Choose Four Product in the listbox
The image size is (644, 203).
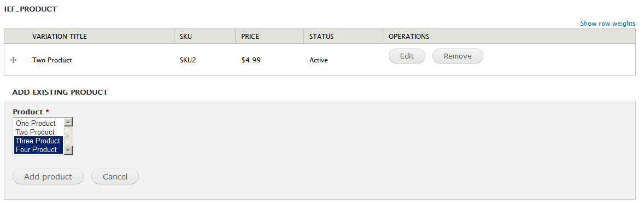pos(39,149)
